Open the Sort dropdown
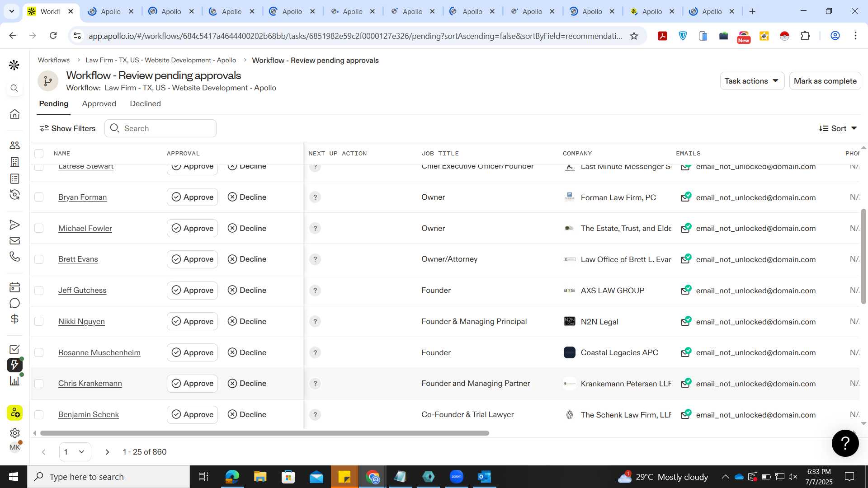868x488 pixels. coord(838,128)
